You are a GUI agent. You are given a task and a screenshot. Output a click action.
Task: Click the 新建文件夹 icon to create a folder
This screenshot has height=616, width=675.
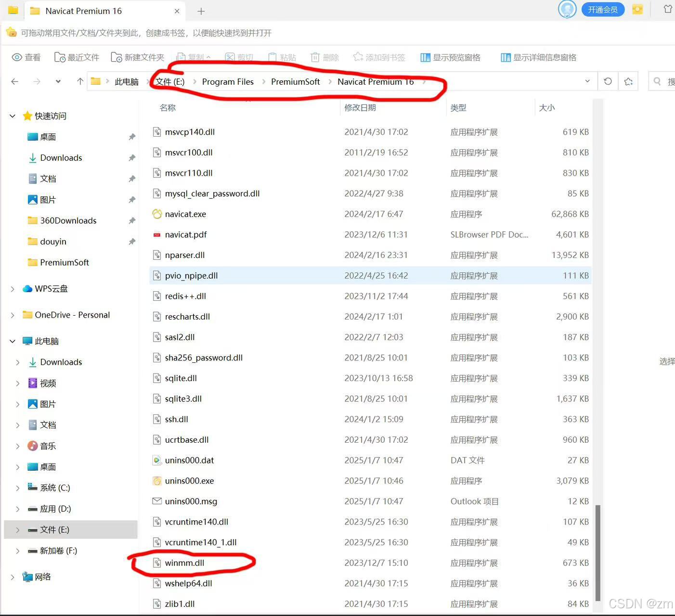point(117,57)
